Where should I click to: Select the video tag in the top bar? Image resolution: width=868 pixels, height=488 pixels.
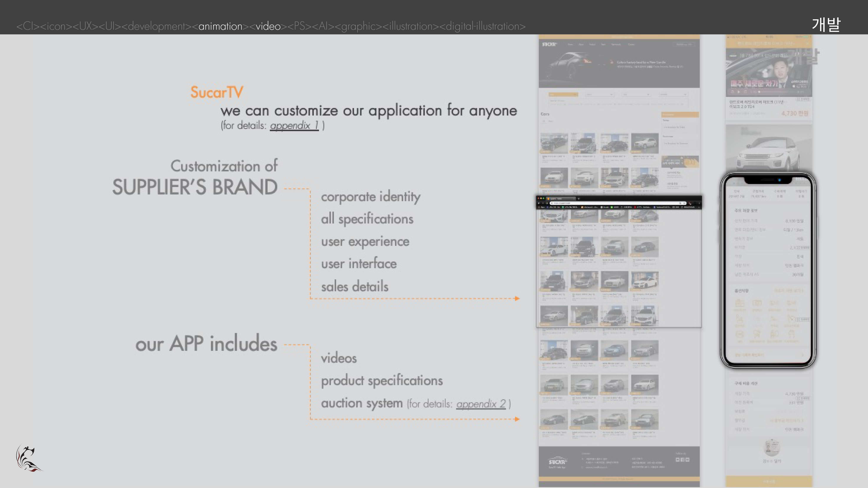pyautogui.click(x=268, y=26)
